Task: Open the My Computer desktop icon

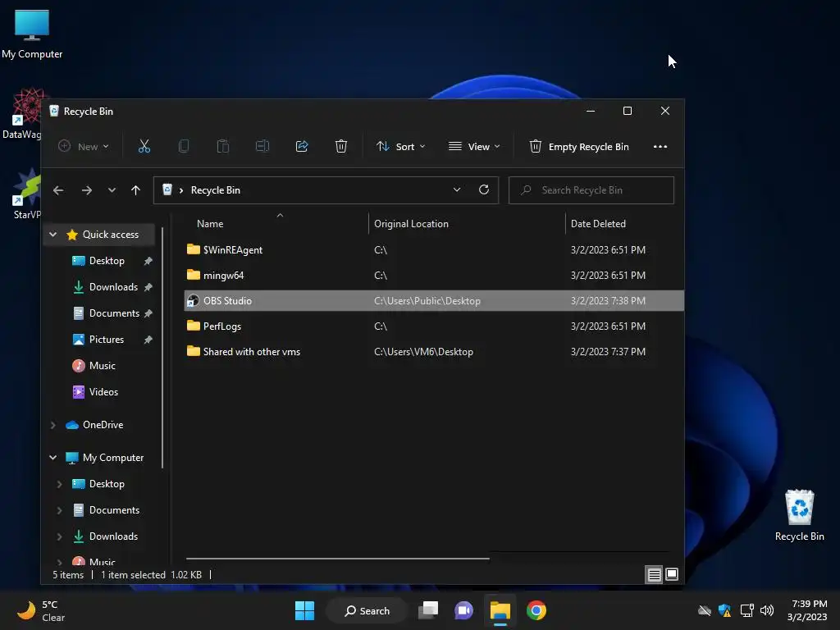Action: [32, 34]
